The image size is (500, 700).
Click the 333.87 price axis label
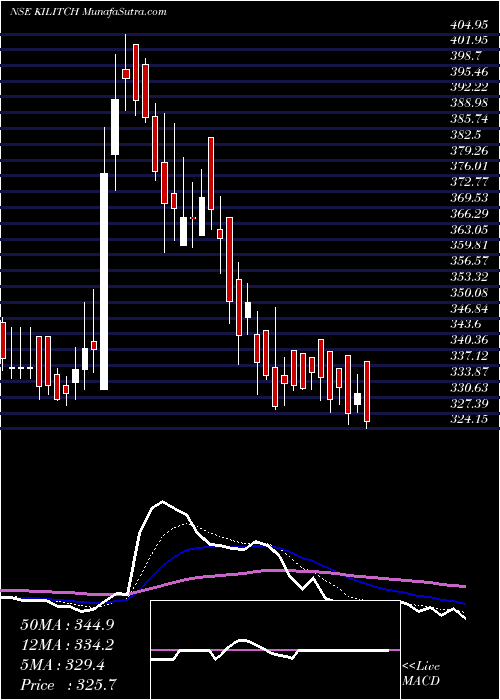[470, 371]
